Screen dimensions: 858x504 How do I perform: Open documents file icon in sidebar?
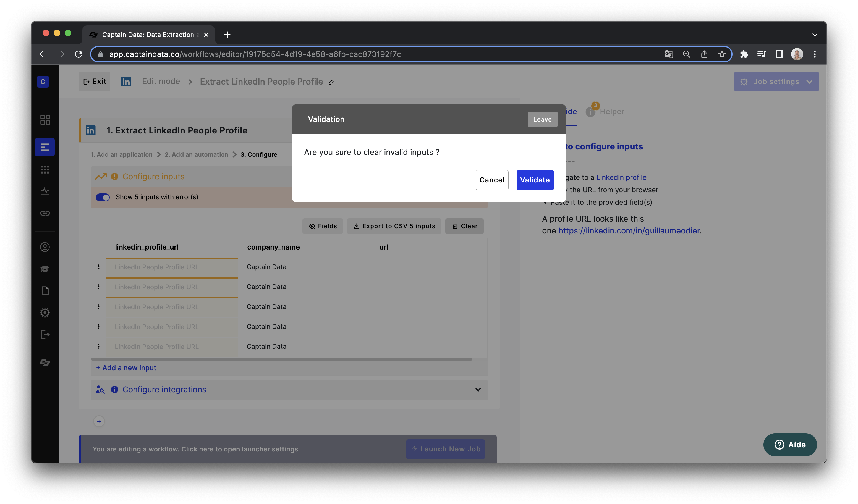(x=45, y=291)
